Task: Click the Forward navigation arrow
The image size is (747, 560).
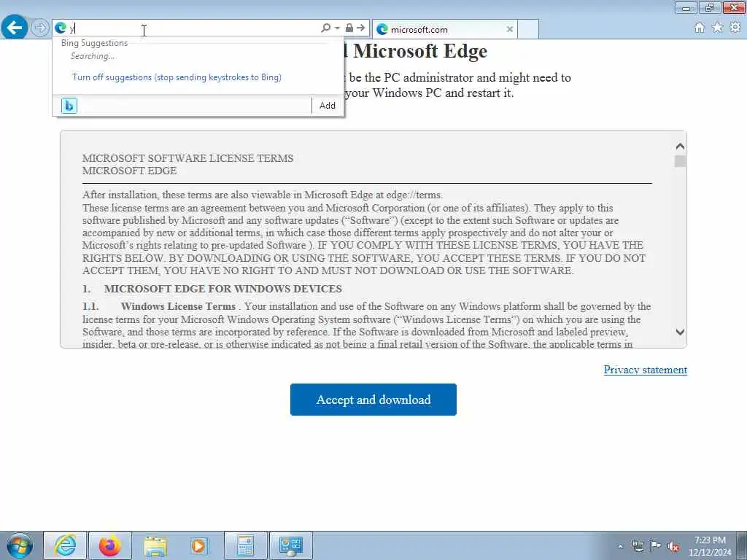Action: click(40, 28)
